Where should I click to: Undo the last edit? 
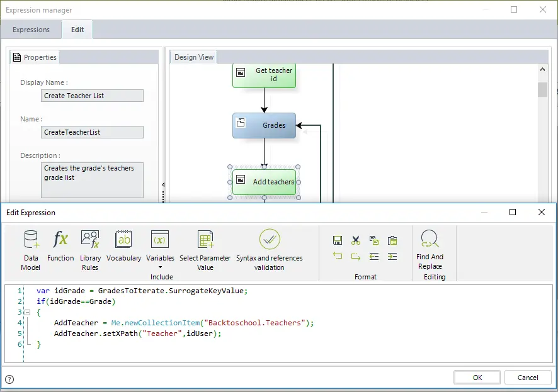coord(338,256)
